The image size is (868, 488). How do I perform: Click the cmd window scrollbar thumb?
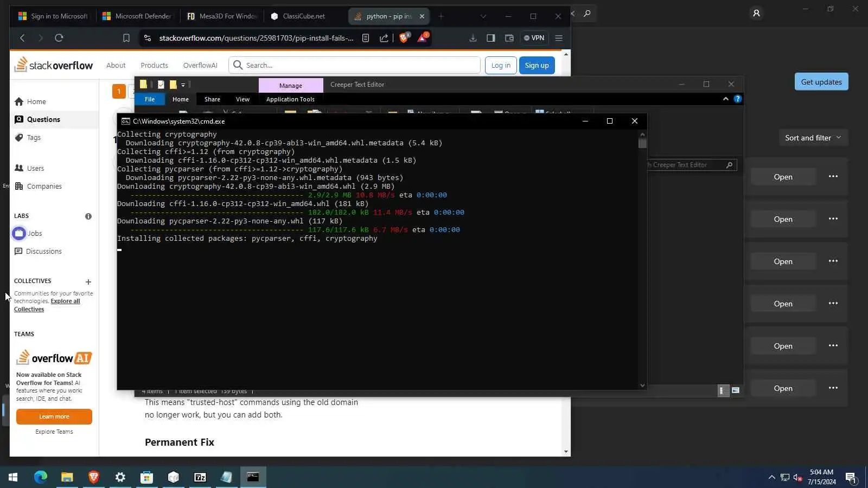click(642, 143)
